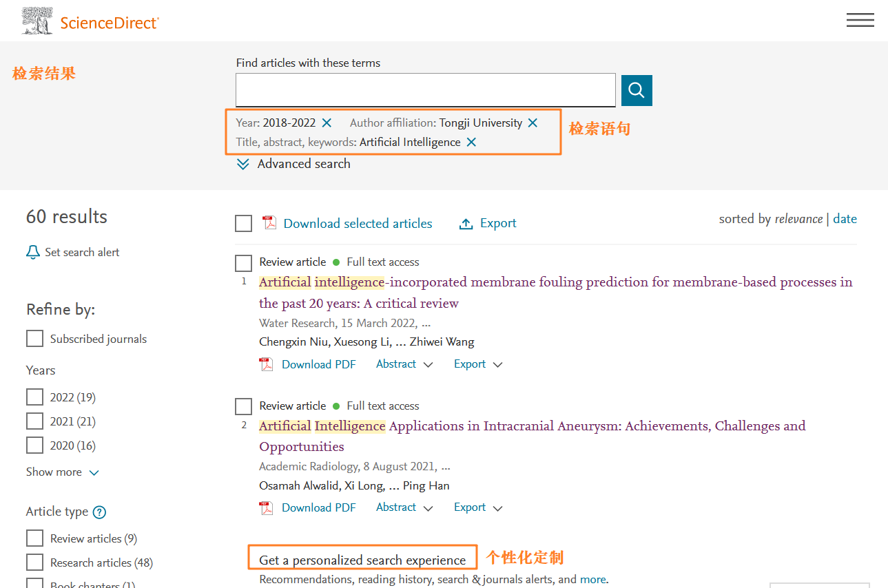Click the magnifier search button
This screenshot has height=588, width=888.
pyautogui.click(x=637, y=90)
